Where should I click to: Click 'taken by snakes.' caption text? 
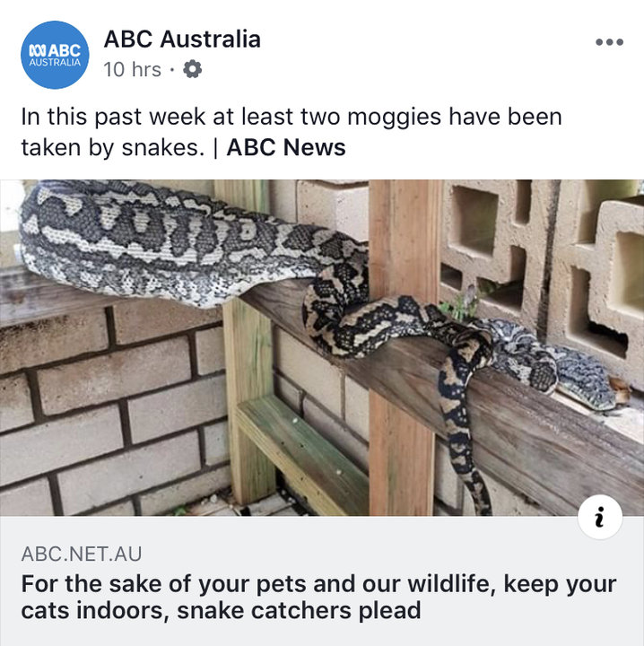click(x=113, y=147)
